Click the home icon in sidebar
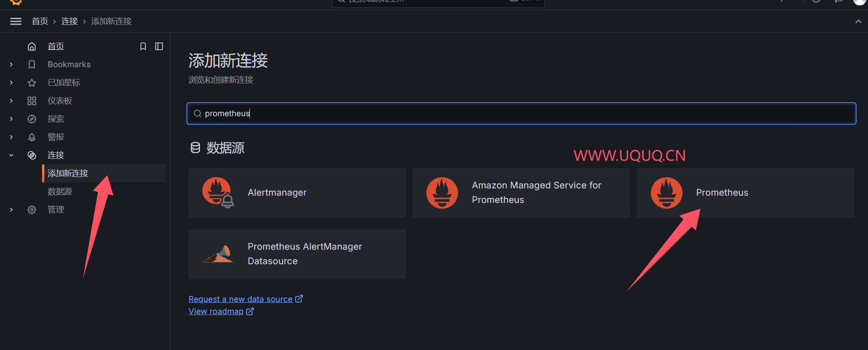 pos(32,46)
